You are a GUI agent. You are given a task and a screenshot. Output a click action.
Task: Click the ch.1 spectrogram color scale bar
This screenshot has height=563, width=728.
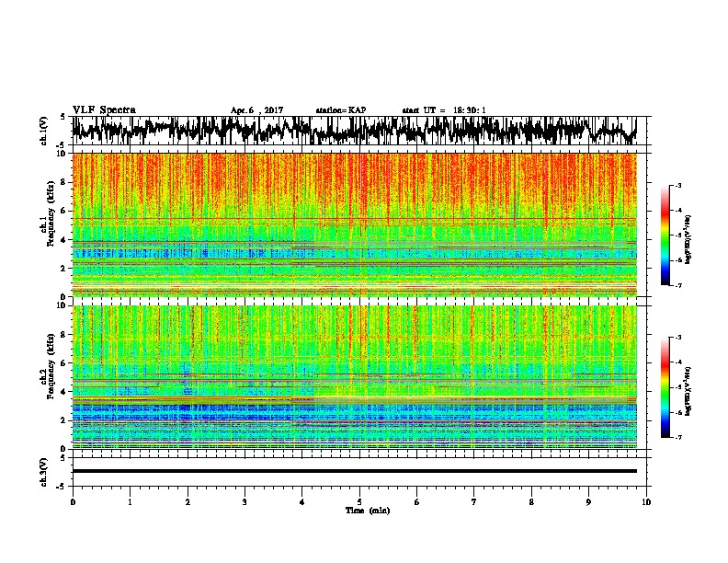pos(665,236)
